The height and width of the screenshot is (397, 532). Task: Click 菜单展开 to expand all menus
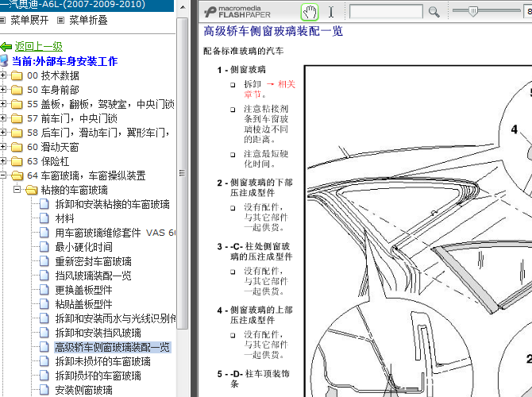click(29, 21)
